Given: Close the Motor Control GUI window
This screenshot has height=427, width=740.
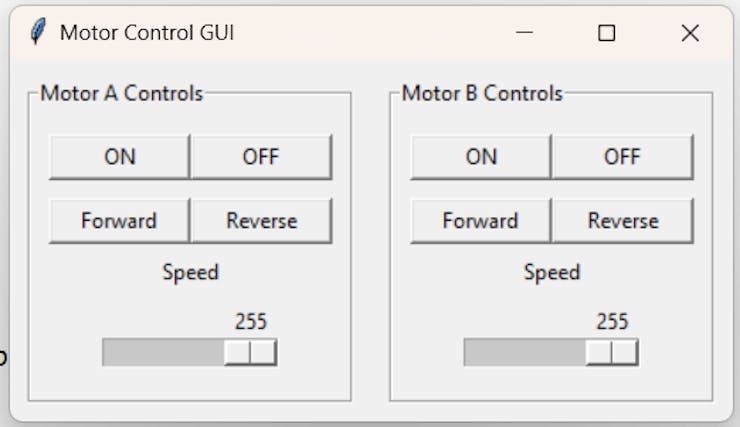Looking at the screenshot, I should [x=689, y=33].
